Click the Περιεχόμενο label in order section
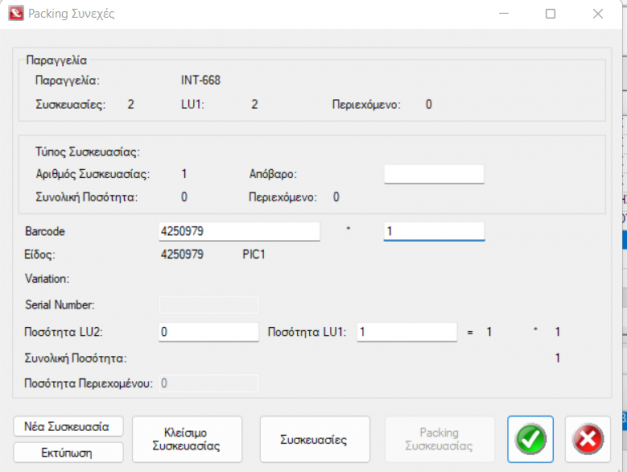627x472 pixels. click(366, 104)
